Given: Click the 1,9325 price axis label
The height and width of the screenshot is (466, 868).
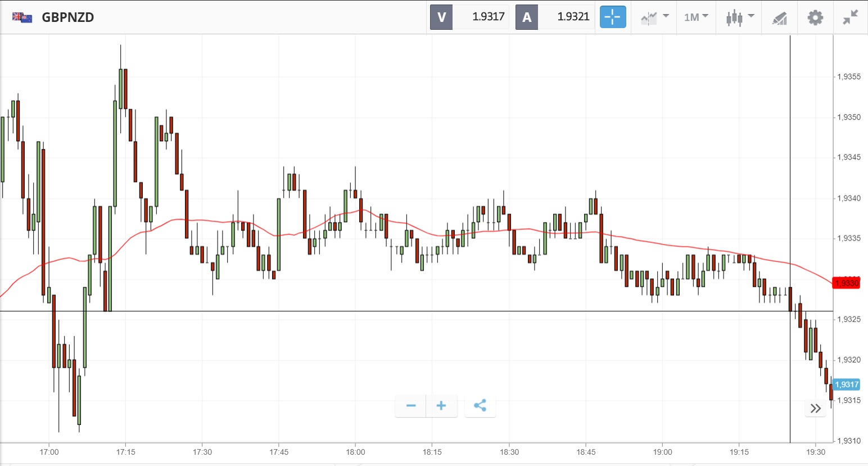Looking at the screenshot, I should click(849, 319).
